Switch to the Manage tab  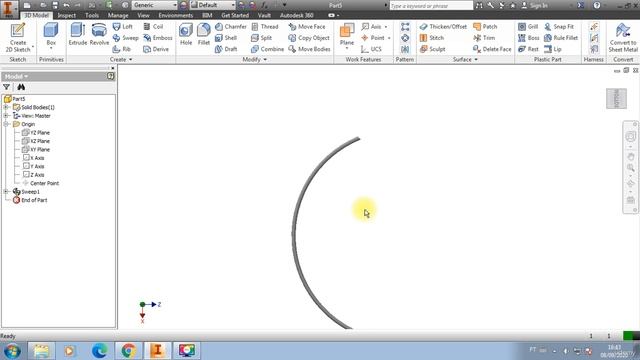click(x=118, y=16)
